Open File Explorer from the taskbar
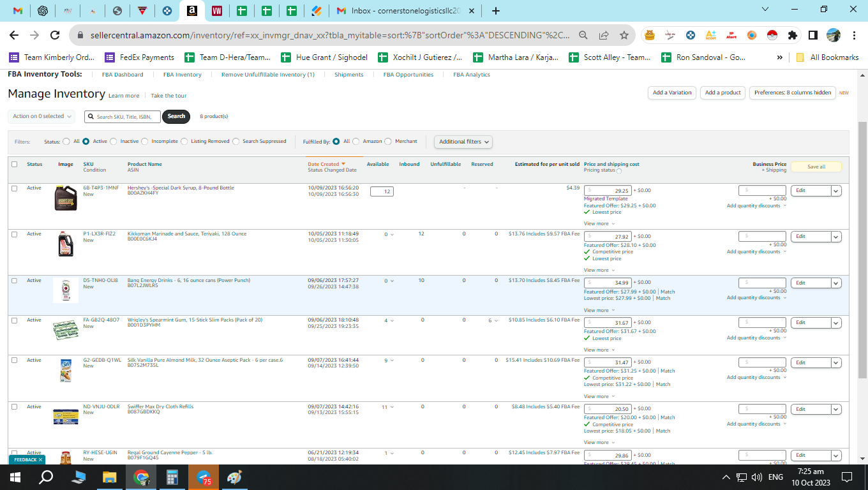This screenshot has height=490, width=868. [110, 477]
